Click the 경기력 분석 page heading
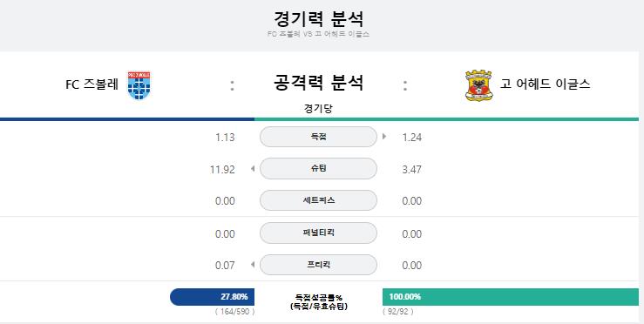This screenshot has width=644, height=324. click(318, 18)
